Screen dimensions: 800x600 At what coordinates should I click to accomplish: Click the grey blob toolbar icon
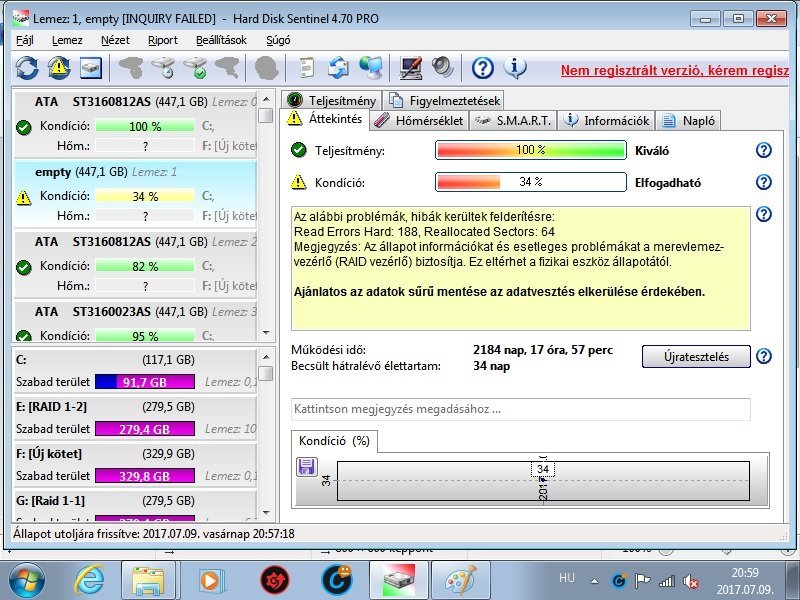click(x=266, y=68)
